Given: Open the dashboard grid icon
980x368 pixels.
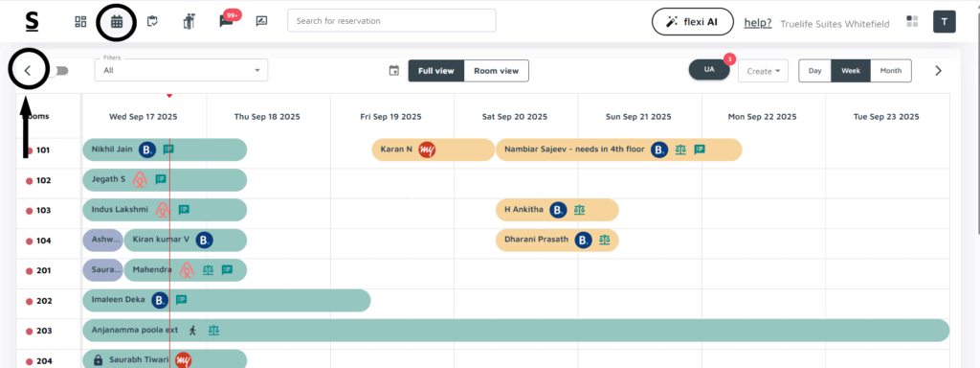Looking at the screenshot, I should [x=80, y=21].
